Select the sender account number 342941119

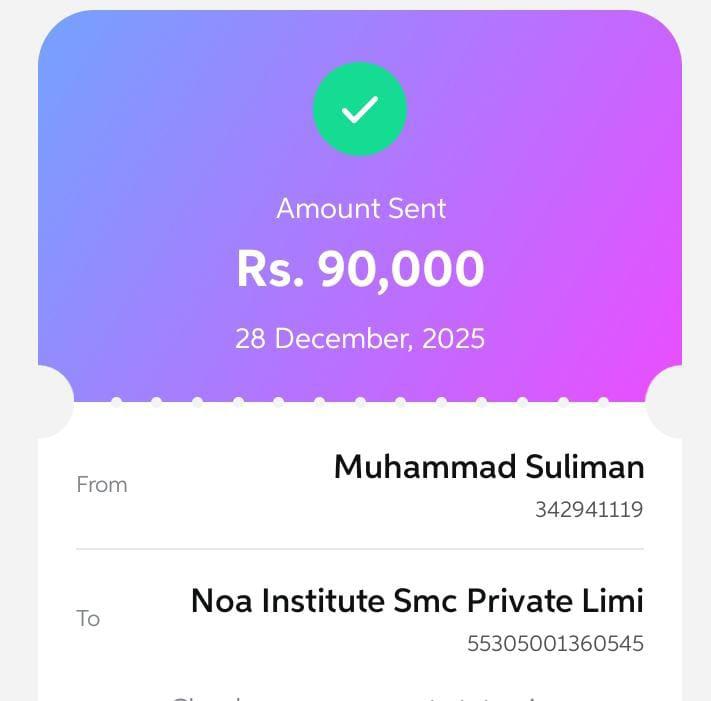click(589, 510)
